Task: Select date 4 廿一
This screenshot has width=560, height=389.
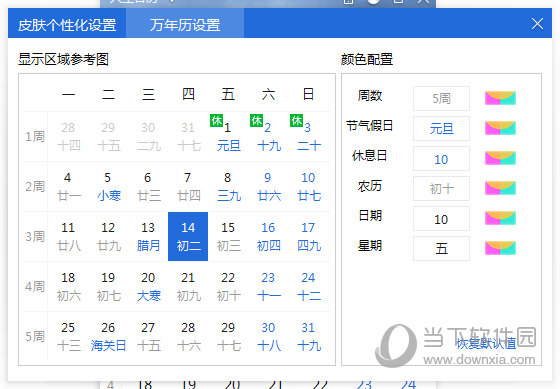Action: coord(68,186)
